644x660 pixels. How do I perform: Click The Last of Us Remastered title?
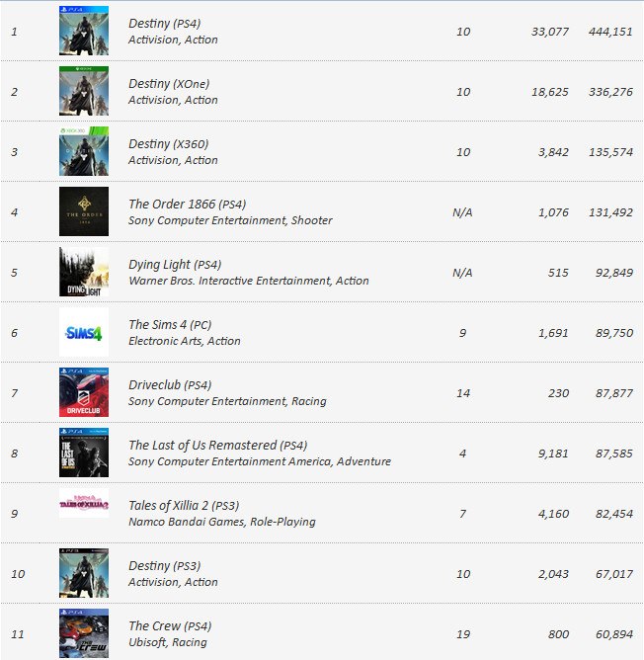(217, 446)
